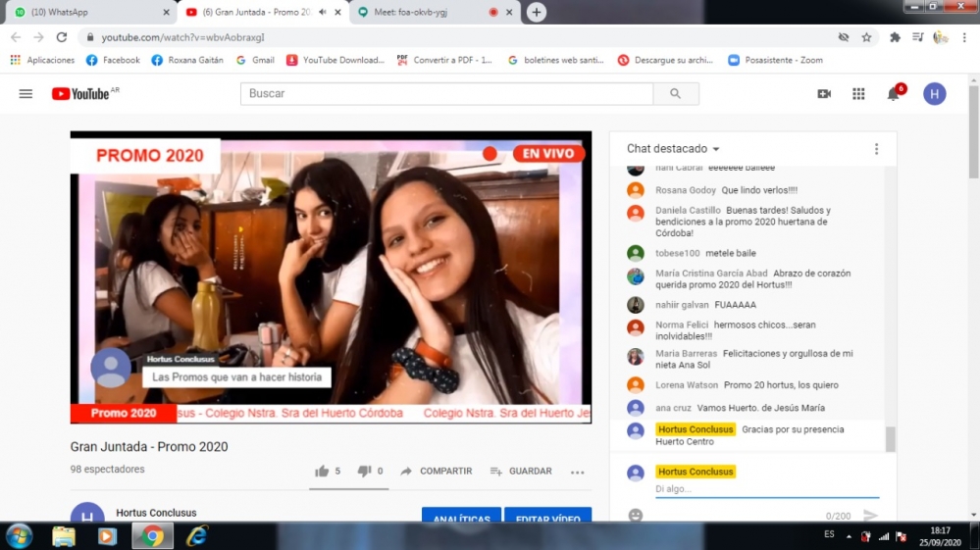Open the Convertir a PDF bookmark
Viewport: 980px width, 550px height.
pyautogui.click(x=444, y=60)
